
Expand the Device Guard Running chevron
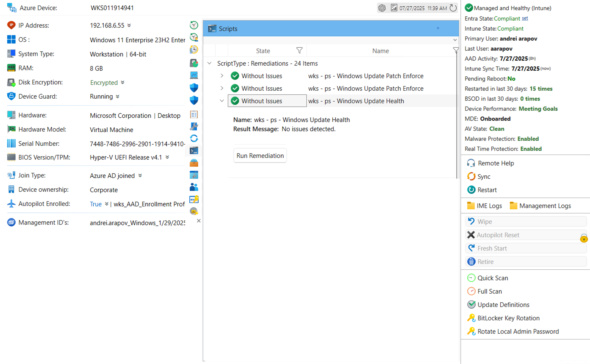[x=118, y=97]
